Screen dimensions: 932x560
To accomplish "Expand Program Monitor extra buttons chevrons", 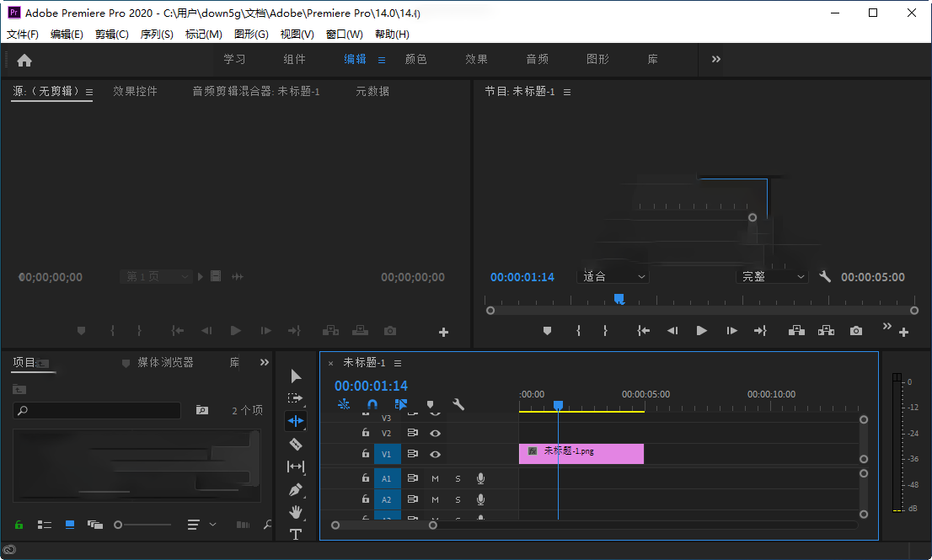I will point(886,326).
